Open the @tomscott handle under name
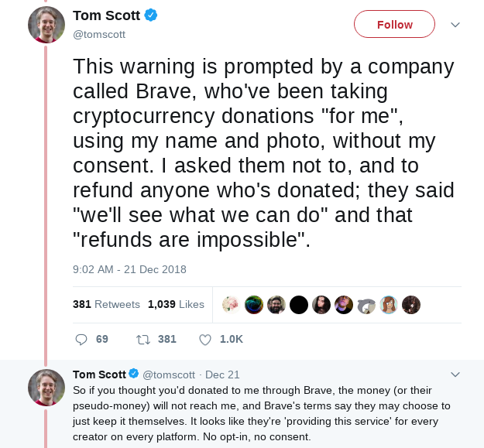The image size is (484, 448). click(99, 35)
